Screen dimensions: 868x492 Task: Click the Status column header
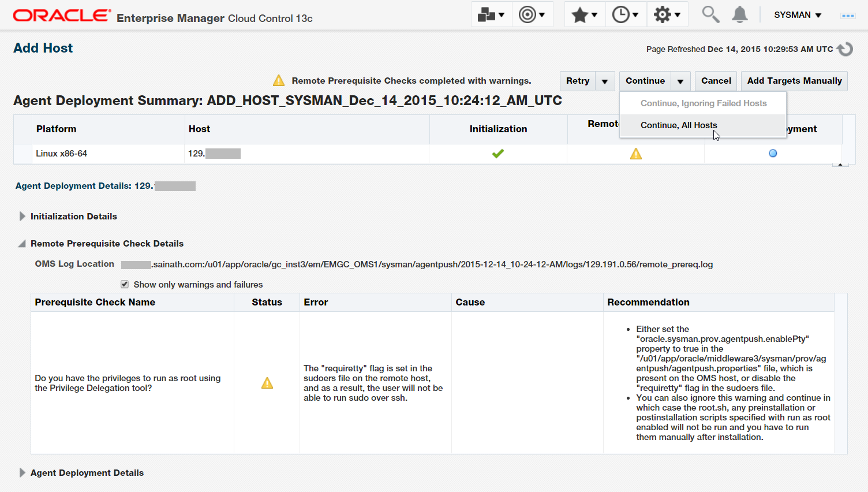(x=267, y=302)
